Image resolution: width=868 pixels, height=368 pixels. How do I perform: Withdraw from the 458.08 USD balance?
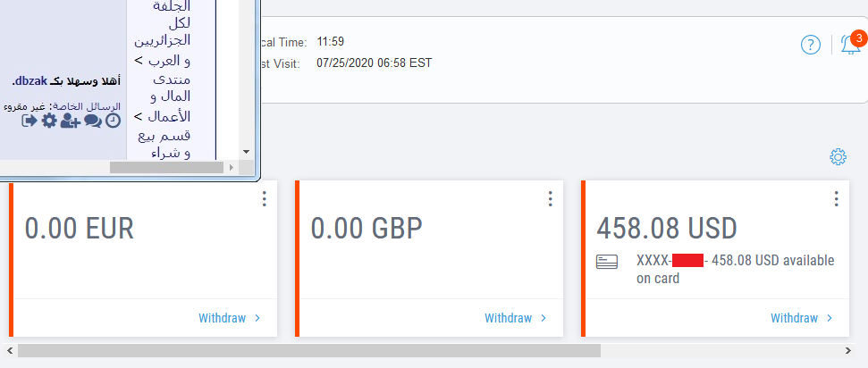click(801, 318)
